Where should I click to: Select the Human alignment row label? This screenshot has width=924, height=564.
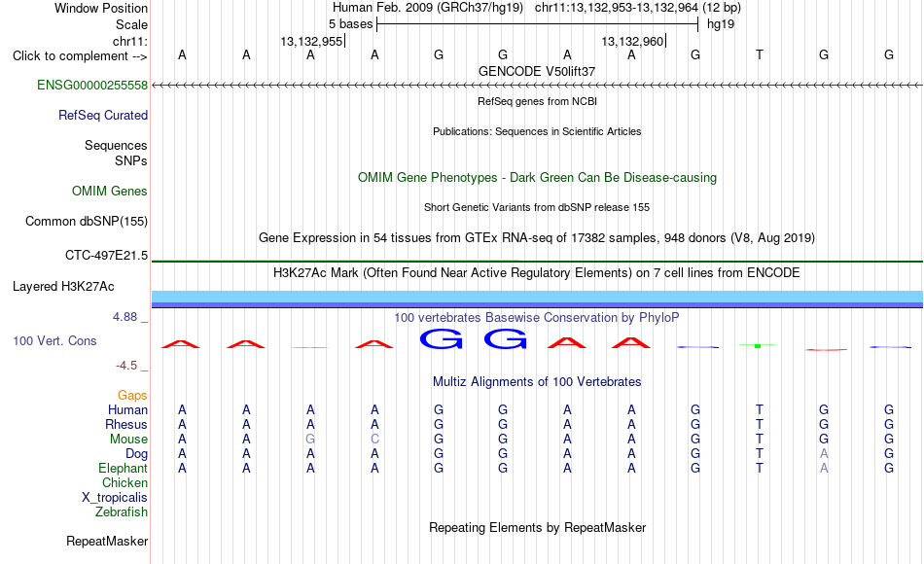tap(127, 409)
